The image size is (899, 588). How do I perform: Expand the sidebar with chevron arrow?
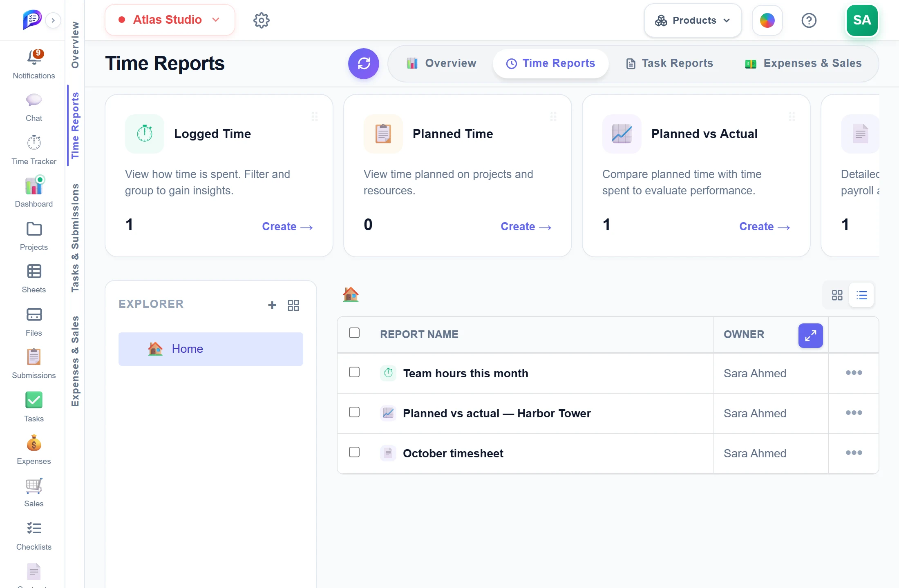pos(53,20)
